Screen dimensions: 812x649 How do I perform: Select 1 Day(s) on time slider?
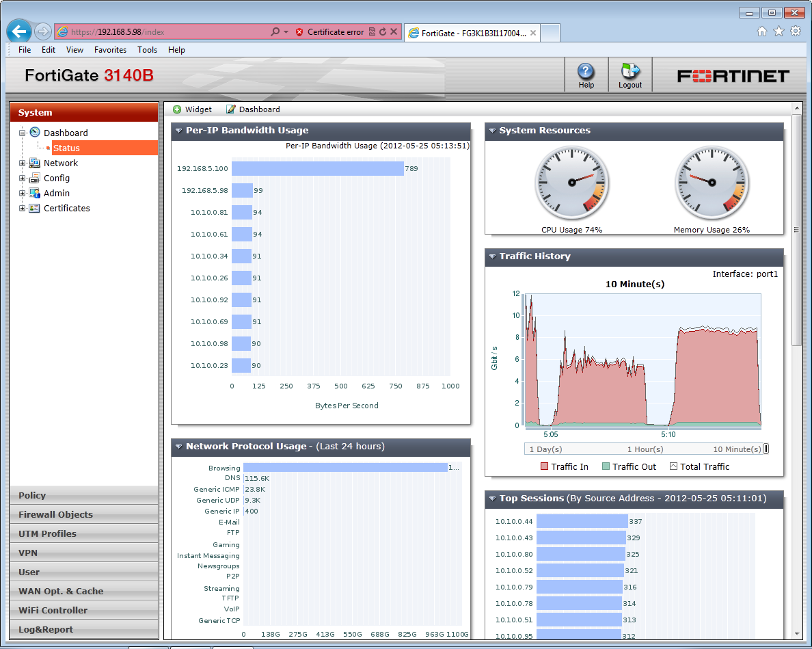pyautogui.click(x=545, y=449)
